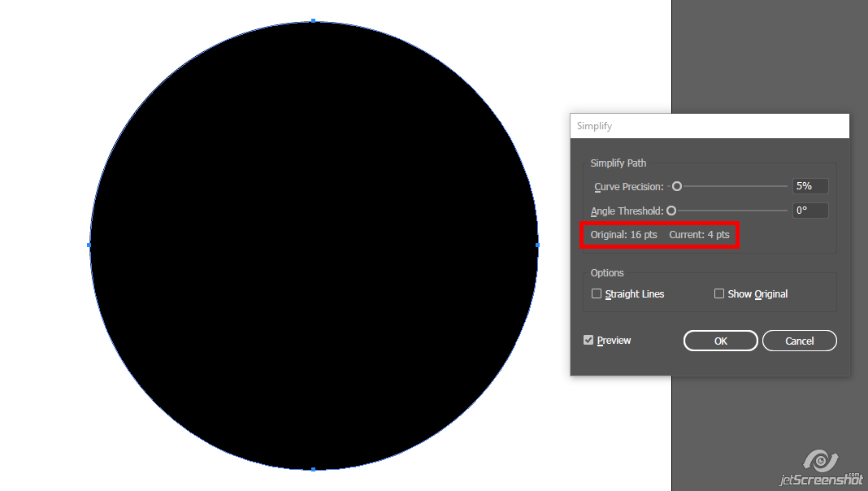
Task: Tick the Show Original checkbox
Action: 719,293
